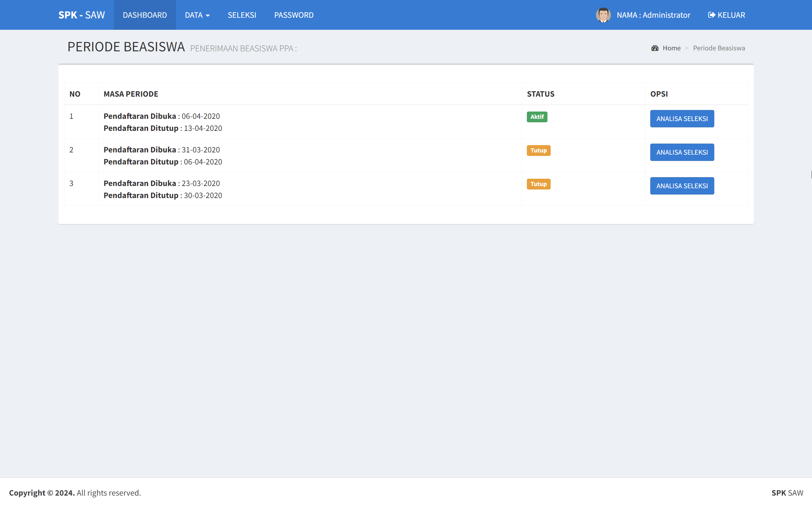This screenshot has width=812, height=507.
Task: Click the caret arrow next to DATA
Action: tap(208, 16)
